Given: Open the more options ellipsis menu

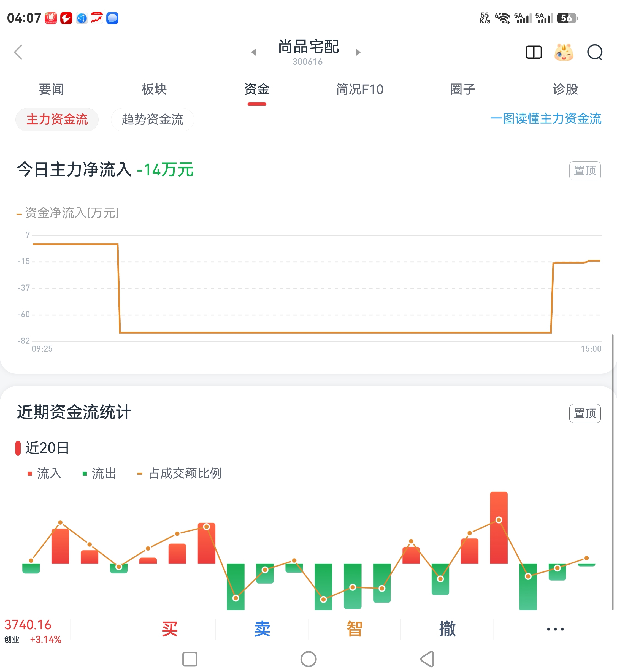Looking at the screenshot, I should pos(555,629).
